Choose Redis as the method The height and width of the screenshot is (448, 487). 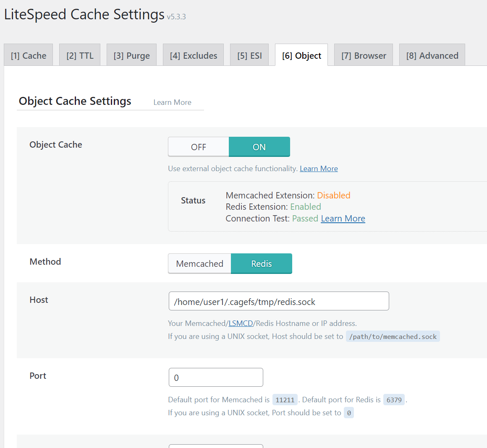262,263
